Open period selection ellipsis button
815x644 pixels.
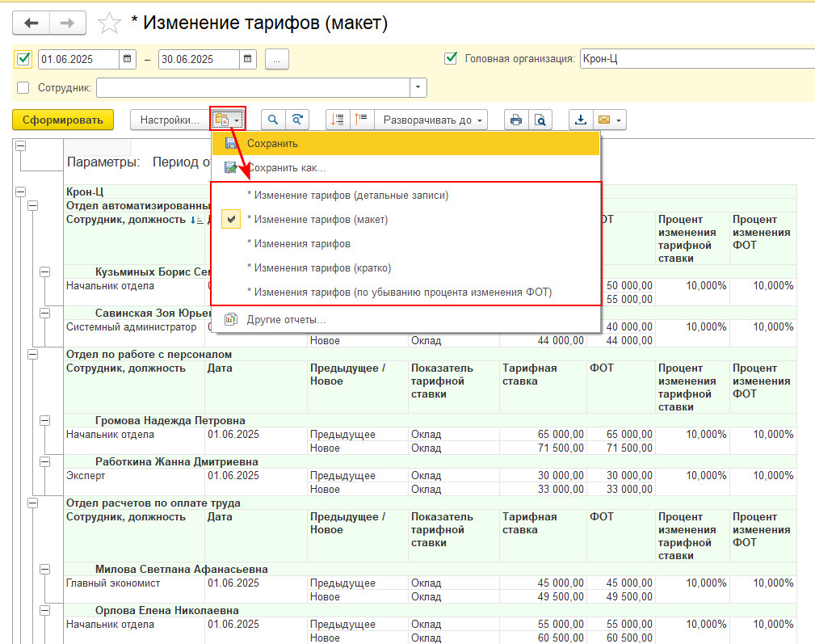tap(276, 59)
